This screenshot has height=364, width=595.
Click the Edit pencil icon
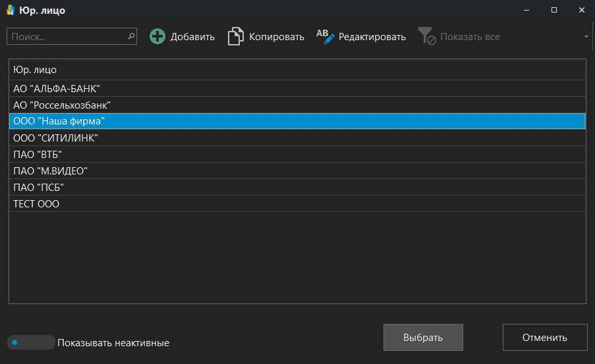326,37
